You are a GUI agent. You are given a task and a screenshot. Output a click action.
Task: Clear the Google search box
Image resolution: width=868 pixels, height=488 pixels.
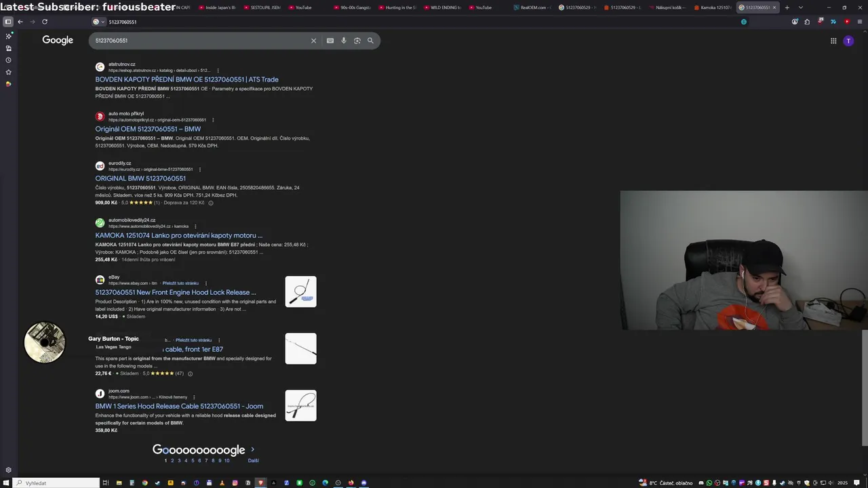[x=313, y=41]
